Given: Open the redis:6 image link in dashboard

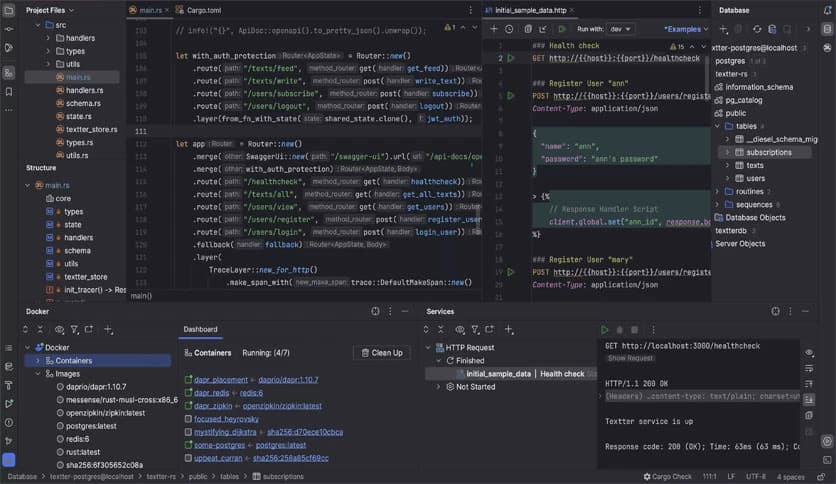Looking at the screenshot, I should click(251, 393).
